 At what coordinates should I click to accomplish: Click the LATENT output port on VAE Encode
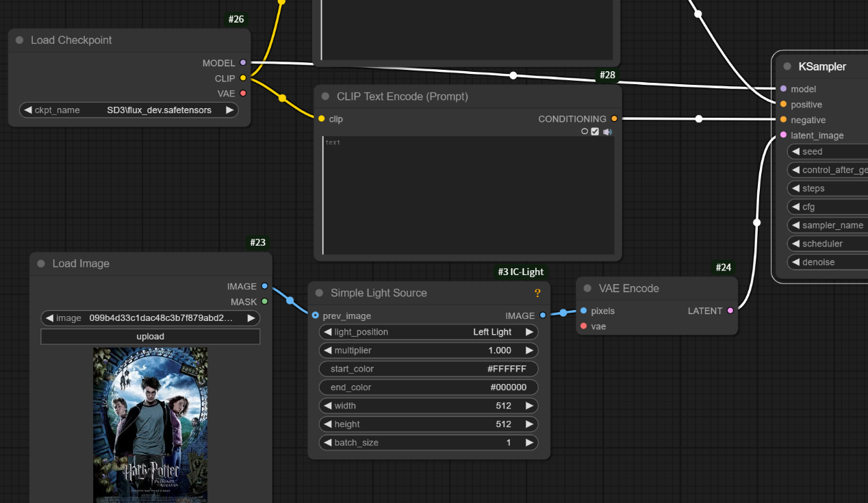pyautogui.click(x=730, y=311)
